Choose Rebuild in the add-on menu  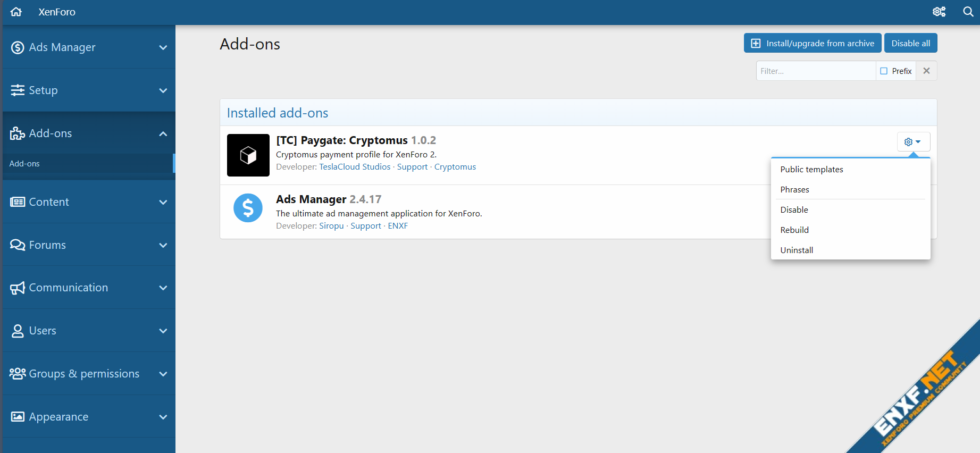click(x=794, y=230)
